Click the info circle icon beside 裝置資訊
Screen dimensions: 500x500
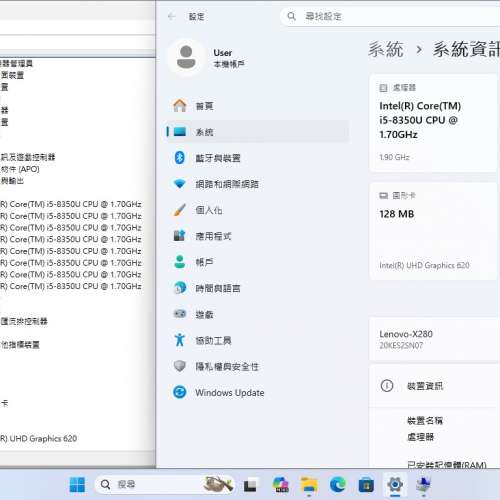(387, 386)
